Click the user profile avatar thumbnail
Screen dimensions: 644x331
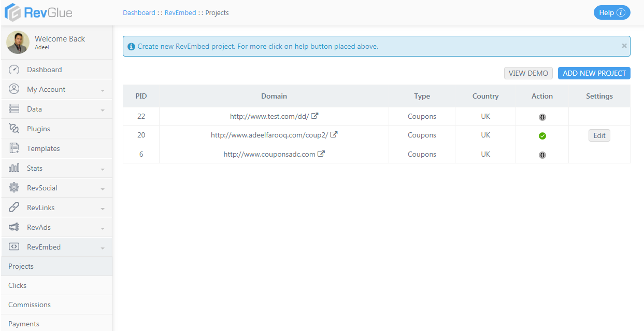pos(18,43)
